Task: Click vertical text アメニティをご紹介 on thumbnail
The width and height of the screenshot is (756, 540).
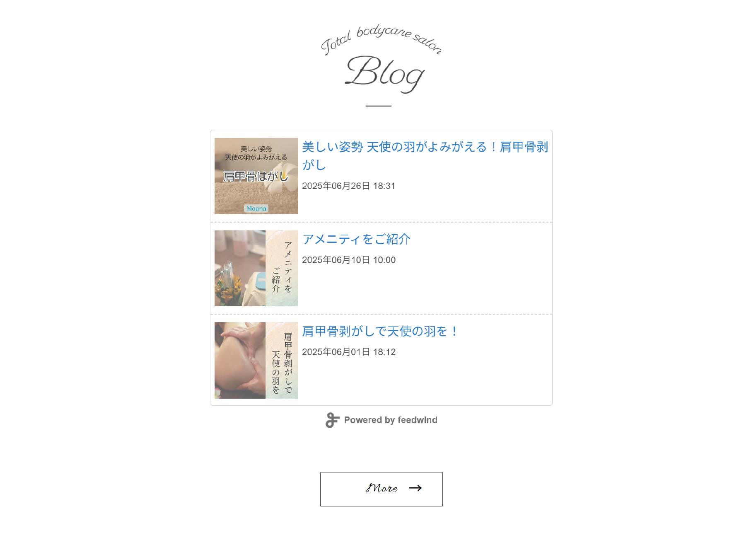Action: (282, 267)
